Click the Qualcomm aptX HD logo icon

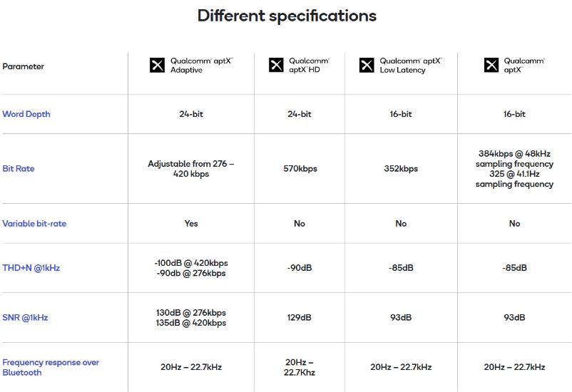pyautogui.click(x=276, y=66)
